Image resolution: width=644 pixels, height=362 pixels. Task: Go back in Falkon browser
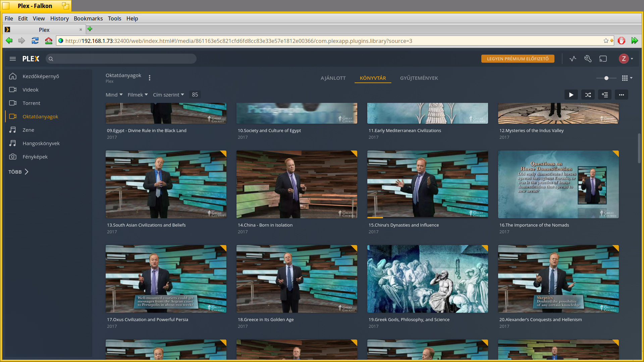[9, 41]
